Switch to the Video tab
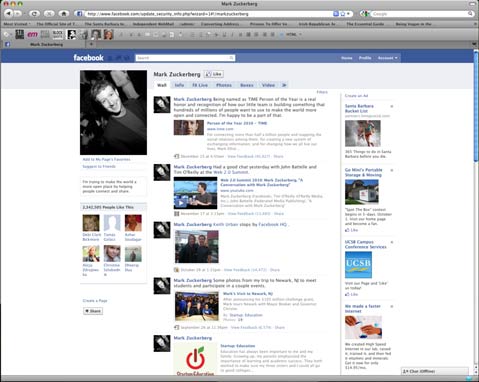This screenshot has width=479, height=382. 268,85
